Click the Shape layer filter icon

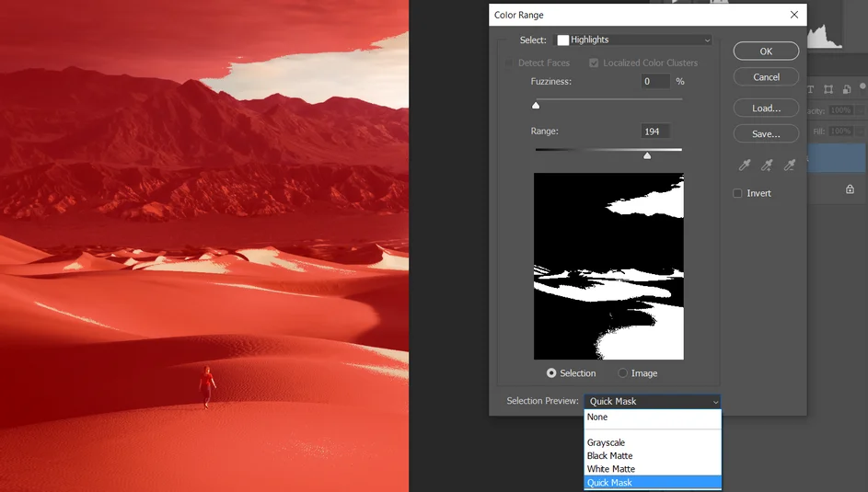point(828,89)
